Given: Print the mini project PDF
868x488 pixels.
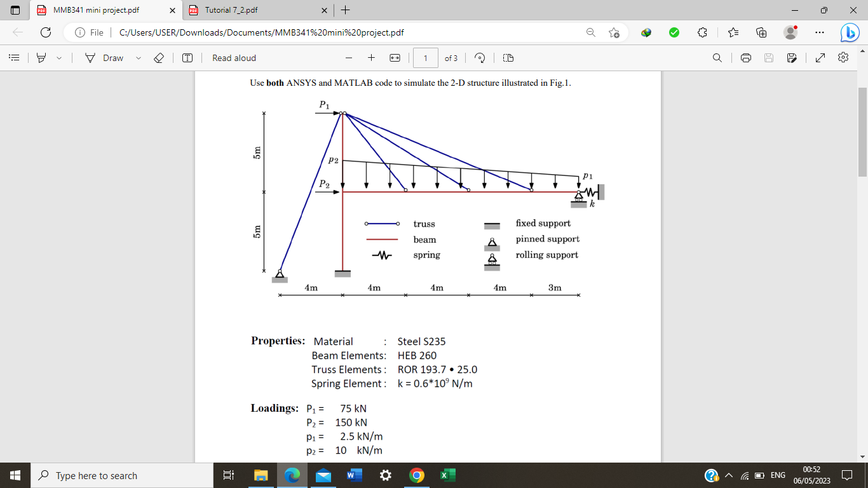Looking at the screenshot, I should click(x=745, y=58).
